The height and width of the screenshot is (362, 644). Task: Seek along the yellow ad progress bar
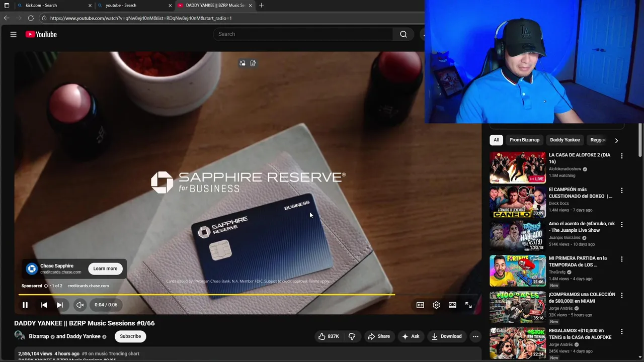point(248,295)
